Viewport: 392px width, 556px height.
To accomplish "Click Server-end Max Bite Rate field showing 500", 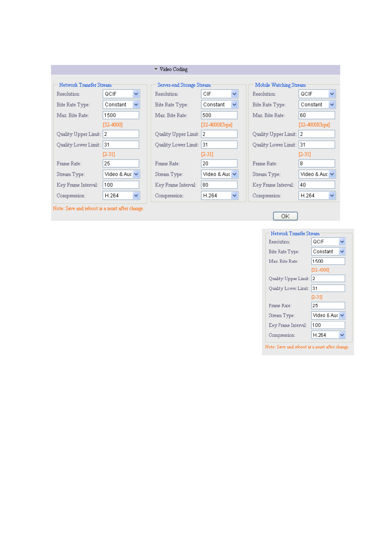I will 219,116.
